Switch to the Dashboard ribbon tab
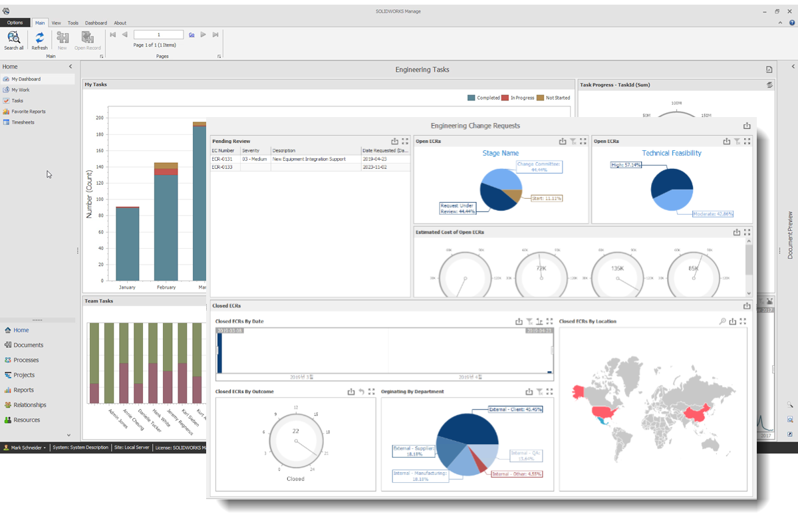The width and height of the screenshot is (798, 532). 96,23
